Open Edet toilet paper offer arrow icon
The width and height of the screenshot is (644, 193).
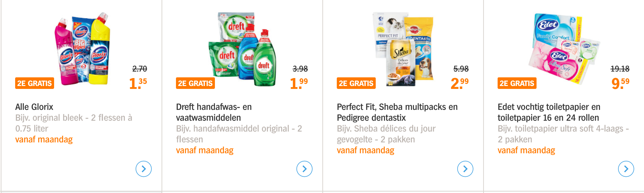point(626,169)
